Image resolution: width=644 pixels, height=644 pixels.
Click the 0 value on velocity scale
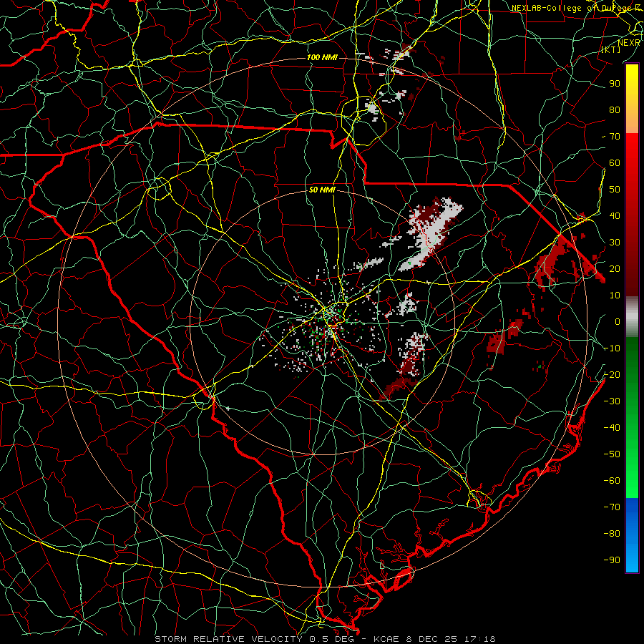click(618, 322)
